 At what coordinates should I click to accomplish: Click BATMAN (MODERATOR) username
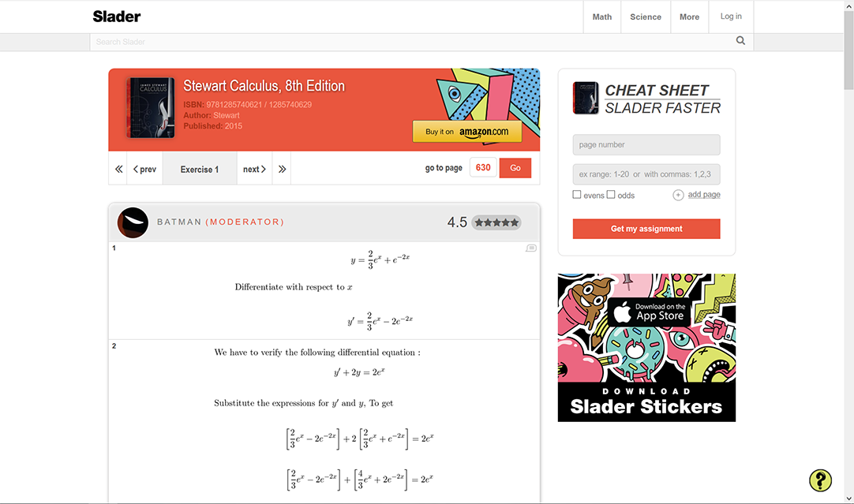pos(220,222)
